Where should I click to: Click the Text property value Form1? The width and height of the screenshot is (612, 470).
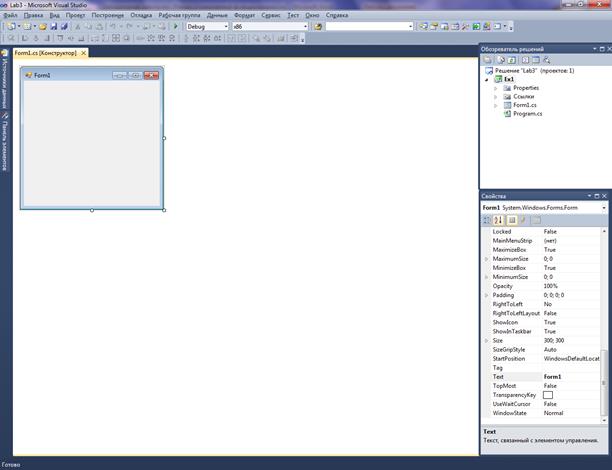(x=552, y=377)
